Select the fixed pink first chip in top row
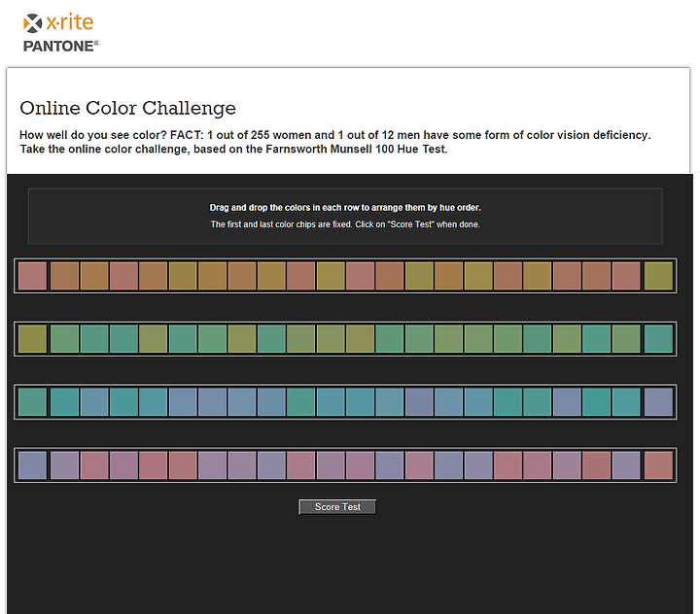 (33, 276)
